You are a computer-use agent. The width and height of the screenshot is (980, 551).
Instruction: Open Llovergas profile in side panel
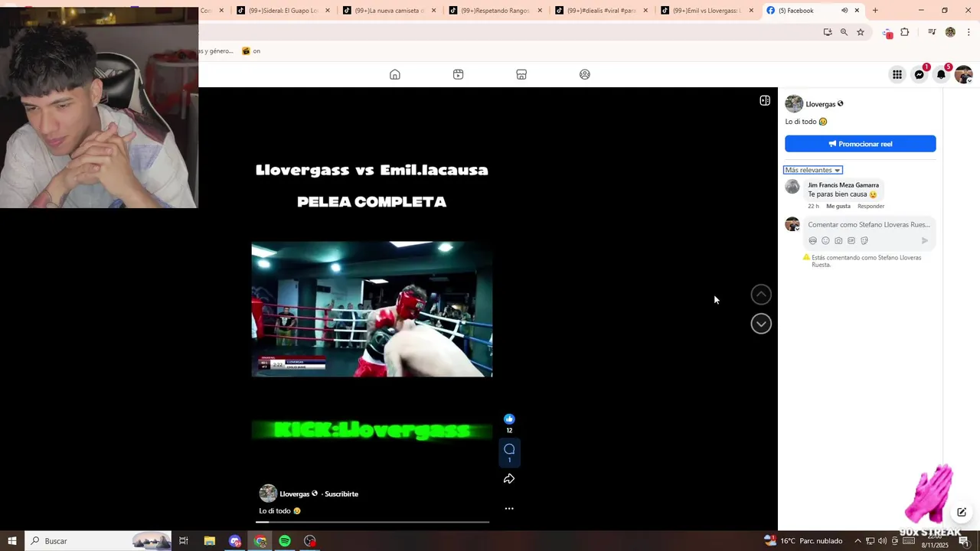coord(821,104)
